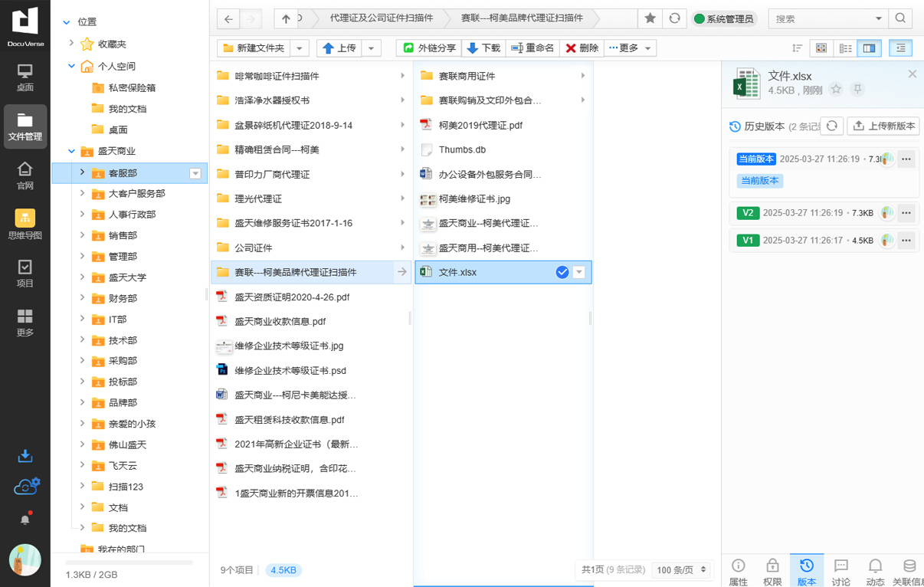This screenshot has height=587, width=924.
Task: Click the 上传新版本 button
Action: (x=883, y=126)
